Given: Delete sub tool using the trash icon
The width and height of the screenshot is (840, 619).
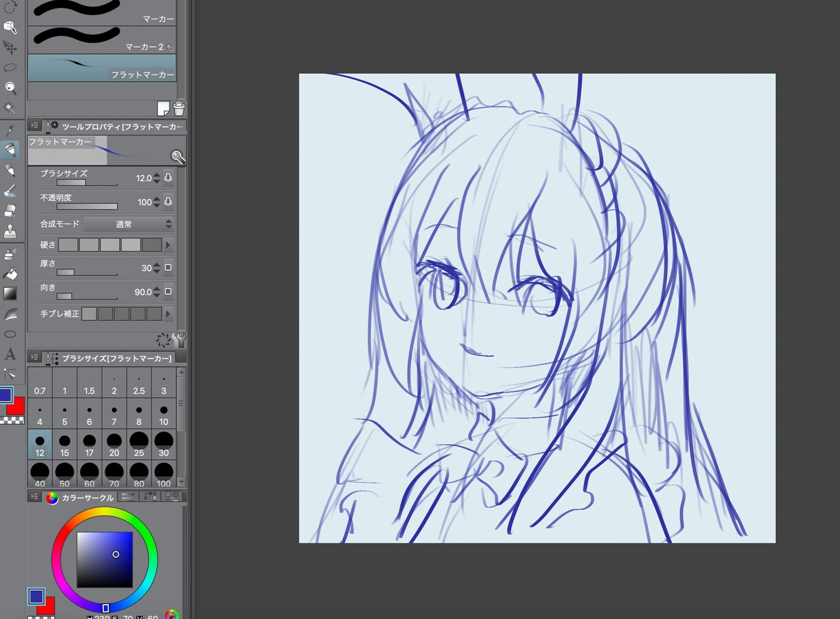Looking at the screenshot, I should pos(179,108).
